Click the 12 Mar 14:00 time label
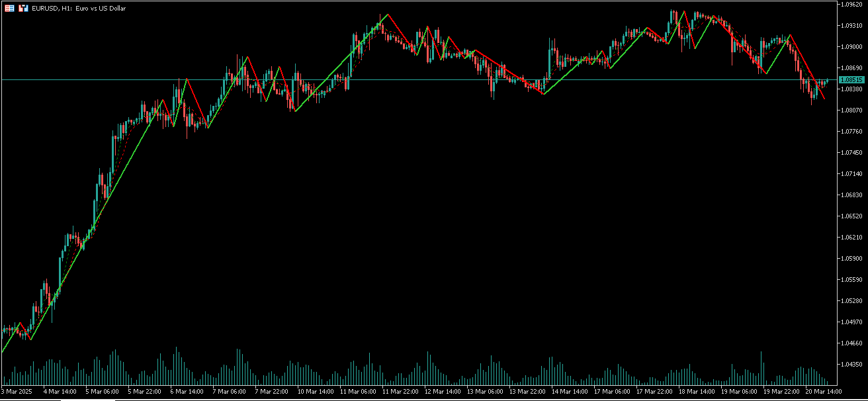The image size is (868, 401). pyautogui.click(x=442, y=390)
